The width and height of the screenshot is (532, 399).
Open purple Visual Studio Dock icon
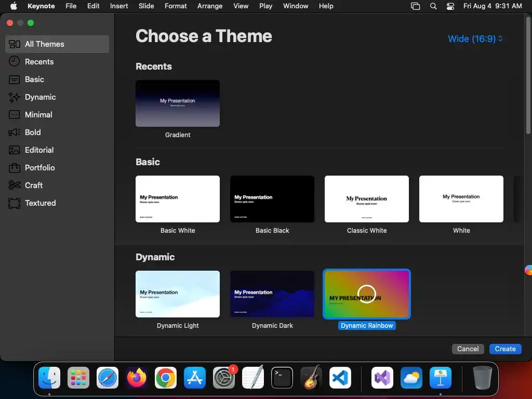pos(382,378)
